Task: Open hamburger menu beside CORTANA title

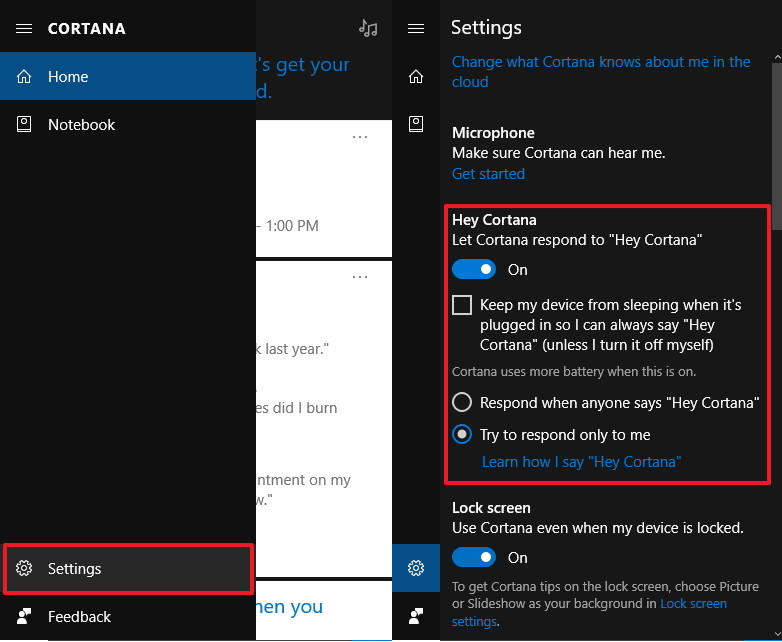Action: point(24,28)
